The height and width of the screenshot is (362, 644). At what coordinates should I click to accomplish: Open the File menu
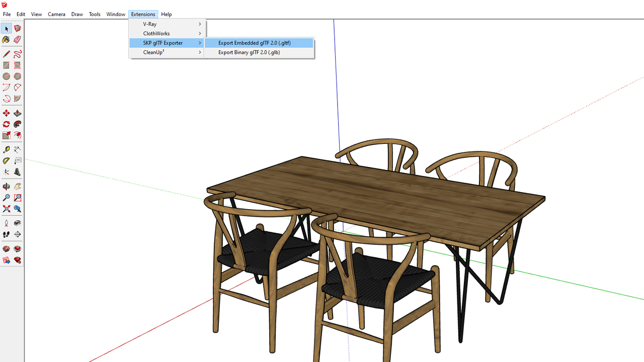pos(7,14)
